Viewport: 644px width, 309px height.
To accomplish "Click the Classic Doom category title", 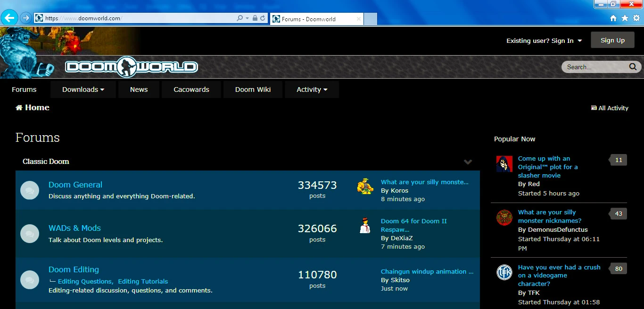I will tap(46, 161).
